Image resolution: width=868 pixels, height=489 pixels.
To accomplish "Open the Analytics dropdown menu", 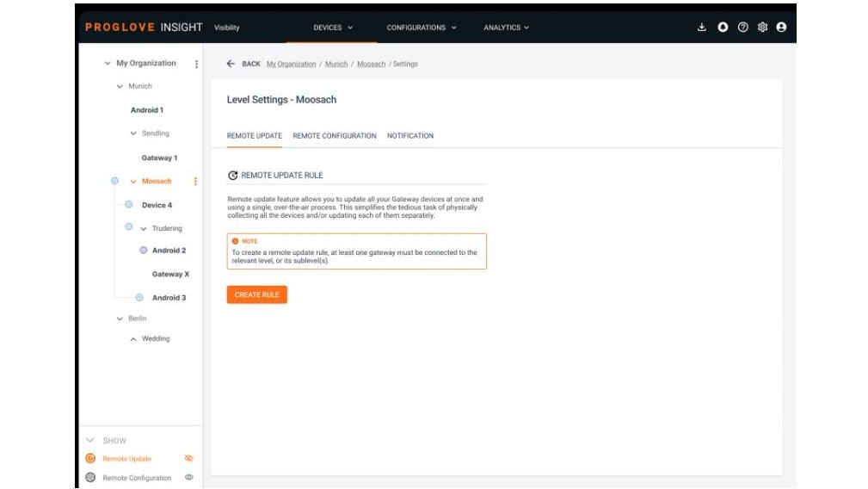I will click(506, 28).
